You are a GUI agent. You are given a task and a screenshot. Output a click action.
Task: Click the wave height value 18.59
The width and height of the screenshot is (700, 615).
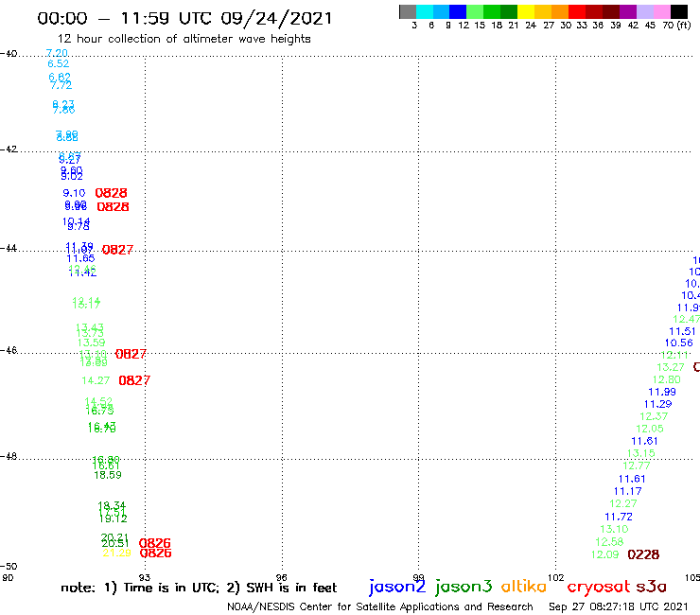[x=108, y=475]
